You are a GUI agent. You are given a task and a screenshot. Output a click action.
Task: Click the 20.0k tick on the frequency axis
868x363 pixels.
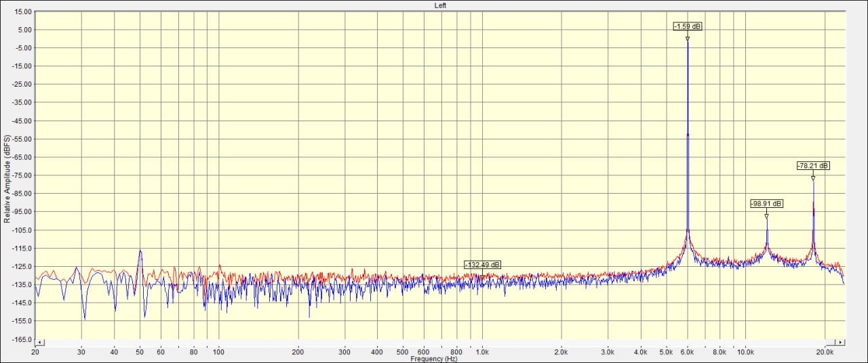pyautogui.click(x=825, y=352)
